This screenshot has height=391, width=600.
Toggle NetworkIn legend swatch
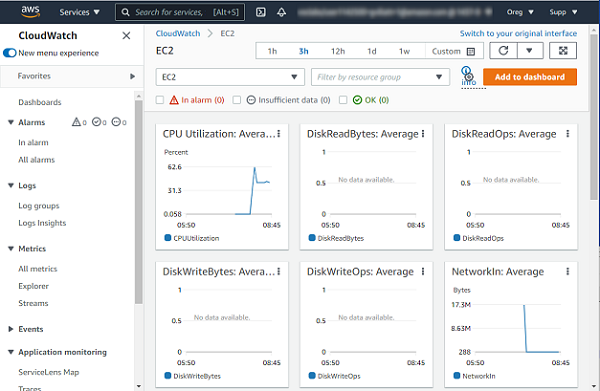[x=457, y=376]
